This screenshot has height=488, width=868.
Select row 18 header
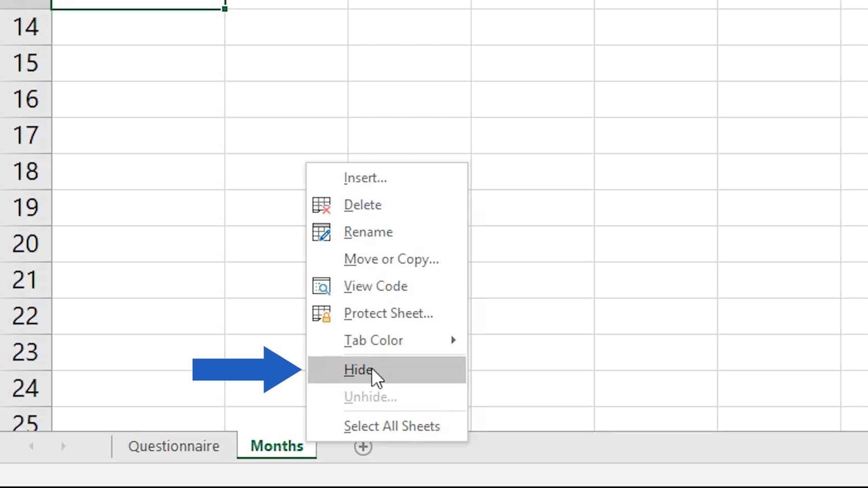point(26,172)
